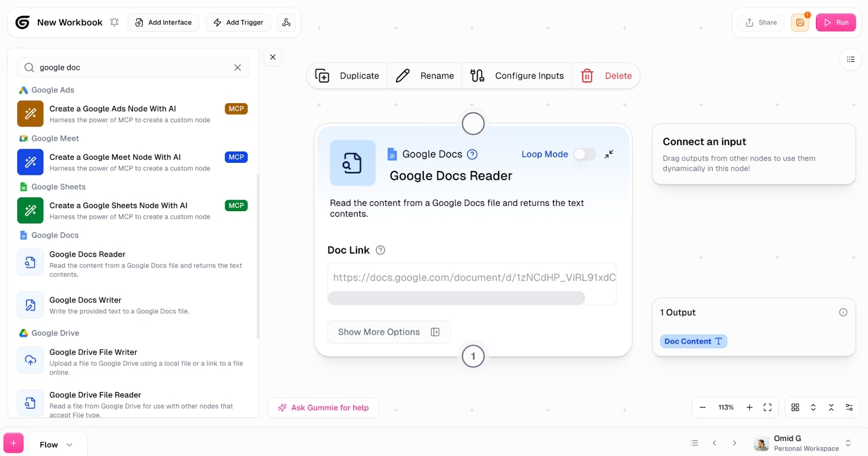Click the help icon next to Doc Link
Image resolution: width=868 pixels, height=456 pixels.
380,250
